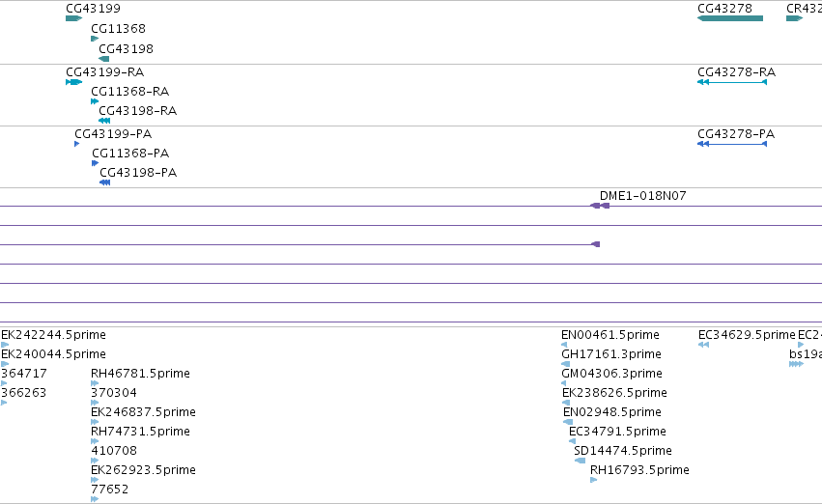Select the EK262923.5prime EST entry
This screenshot has height=504, width=822.
(x=143, y=470)
